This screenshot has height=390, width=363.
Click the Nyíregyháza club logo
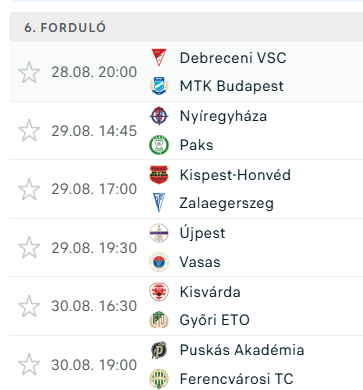click(x=159, y=116)
